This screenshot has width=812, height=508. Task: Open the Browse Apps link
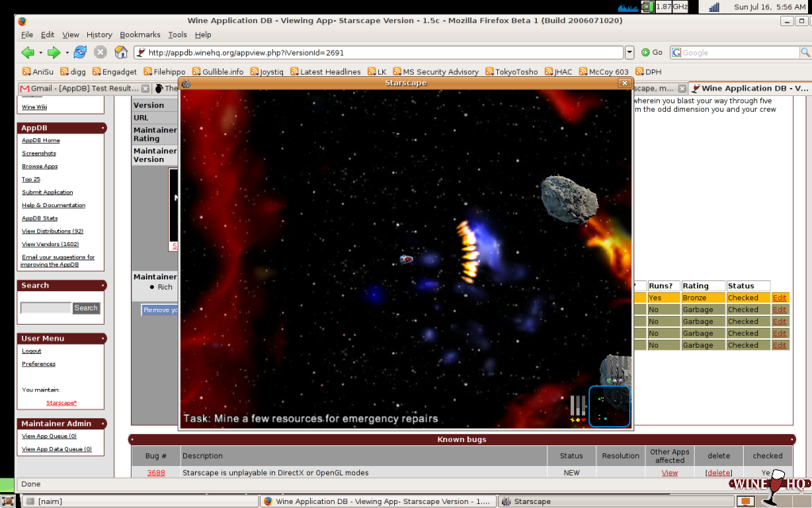pyautogui.click(x=40, y=167)
